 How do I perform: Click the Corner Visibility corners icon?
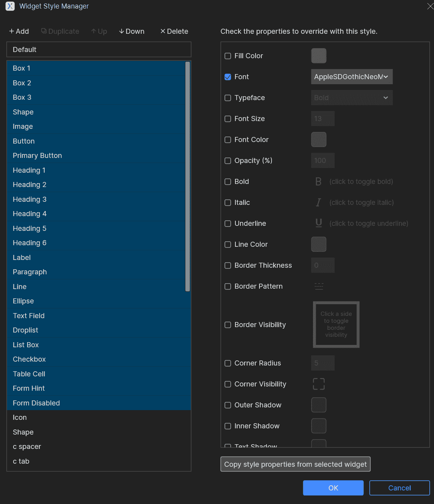(x=319, y=384)
